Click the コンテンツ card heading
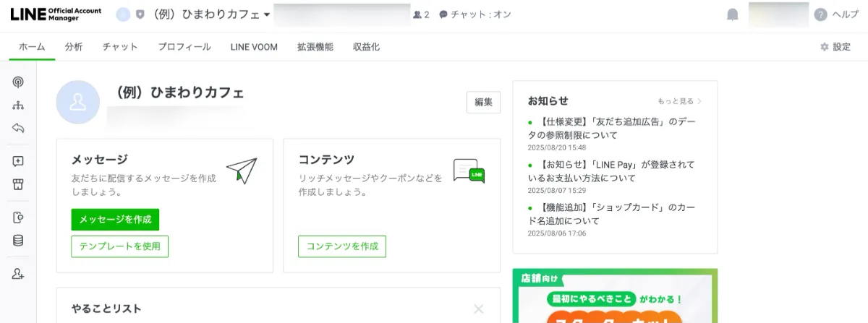Image resolution: width=868 pixels, height=323 pixels. [326, 159]
